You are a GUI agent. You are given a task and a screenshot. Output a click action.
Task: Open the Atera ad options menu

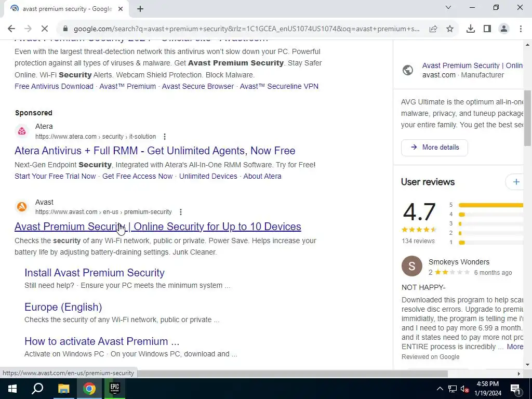165,137
